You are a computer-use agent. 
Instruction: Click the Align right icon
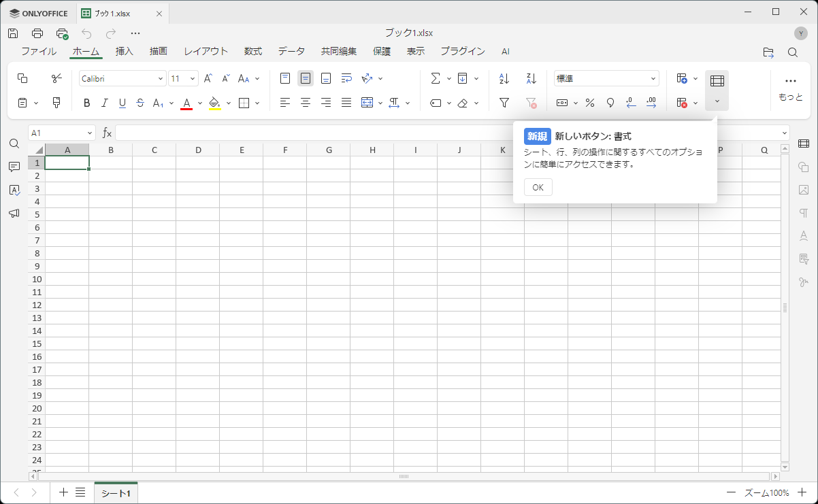tap(326, 103)
